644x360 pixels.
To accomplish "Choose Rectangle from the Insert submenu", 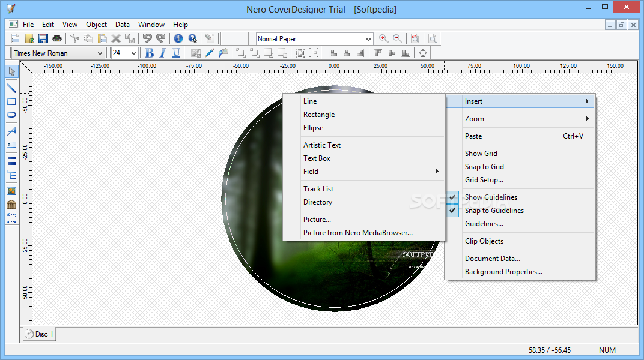I will coord(364,115).
